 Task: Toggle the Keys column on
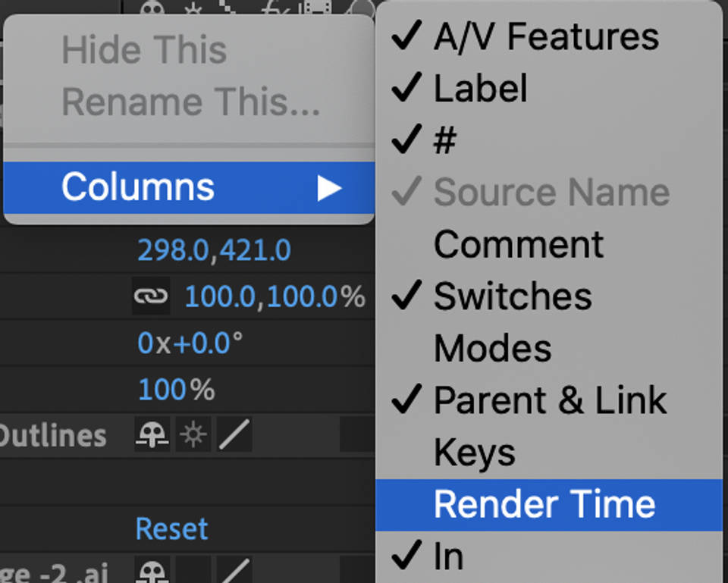pyautogui.click(x=473, y=452)
